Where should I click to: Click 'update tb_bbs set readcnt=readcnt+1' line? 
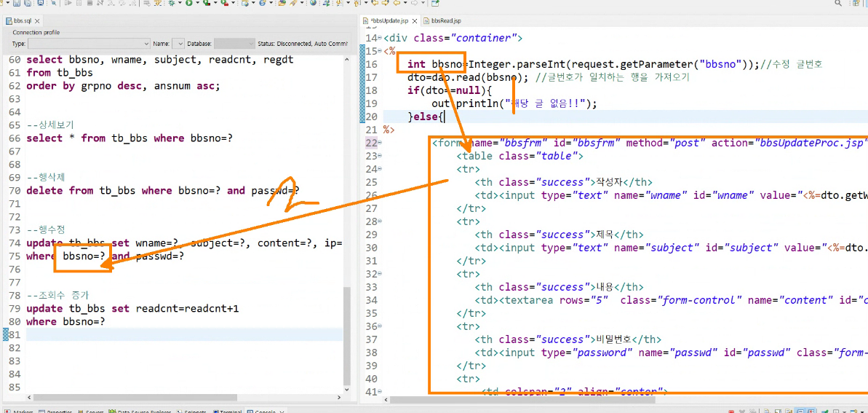pyautogui.click(x=132, y=308)
